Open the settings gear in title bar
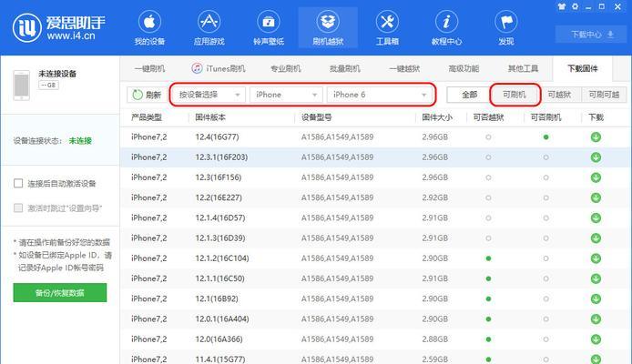The height and width of the screenshot is (364, 632). (576, 6)
